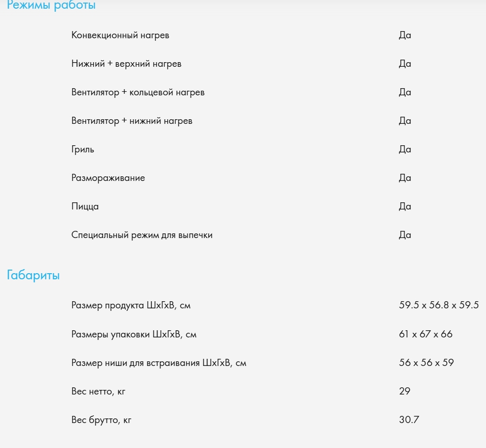This screenshot has height=448, width=486.
Task: Select the 'Гриль' row label
Action: [83, 149]
